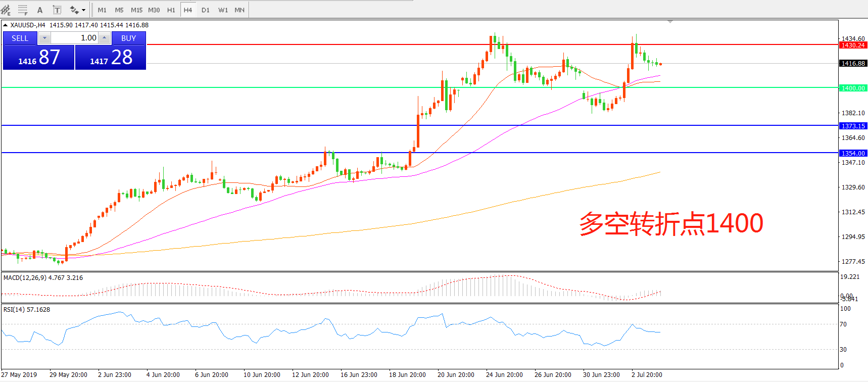Viewport: 868px width, 382px height.
Task: Select the Equidistant Channel drawing tool
Action: click(x=6, y=10)
